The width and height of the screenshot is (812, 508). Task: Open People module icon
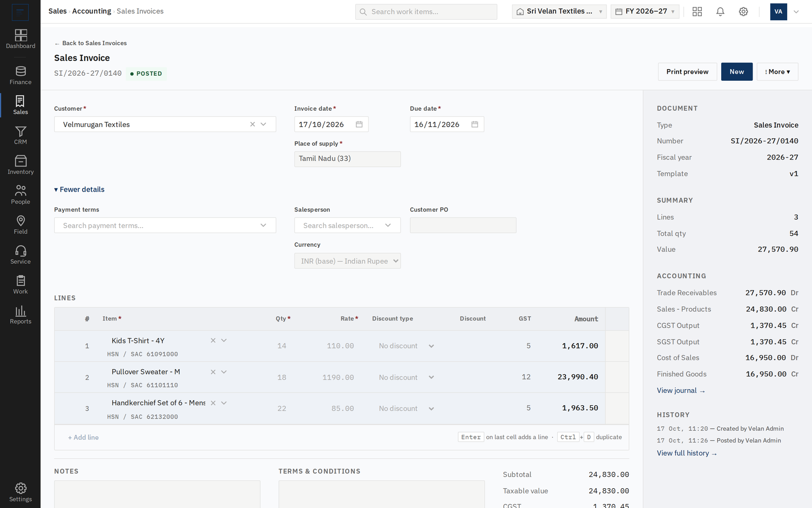pos(20,195)
